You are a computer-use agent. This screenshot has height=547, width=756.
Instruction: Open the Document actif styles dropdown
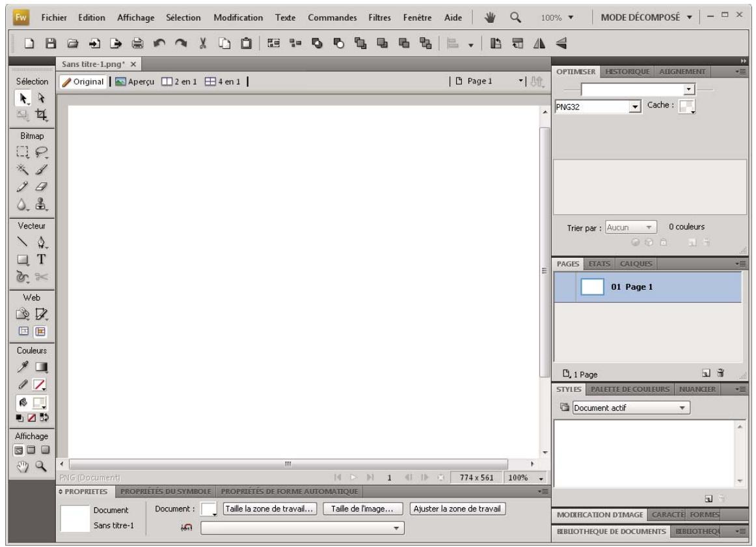click(631, 408)
